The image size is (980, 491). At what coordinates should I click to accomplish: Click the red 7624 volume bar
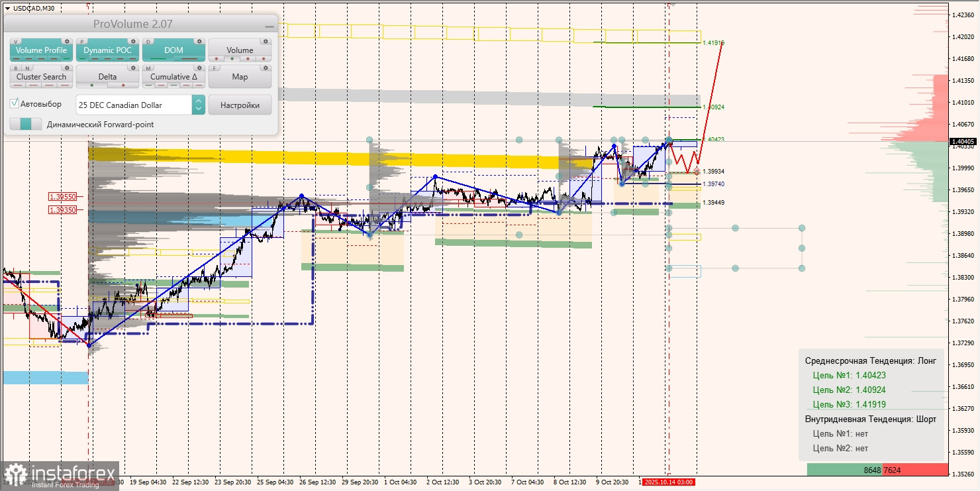pos(915,470)
